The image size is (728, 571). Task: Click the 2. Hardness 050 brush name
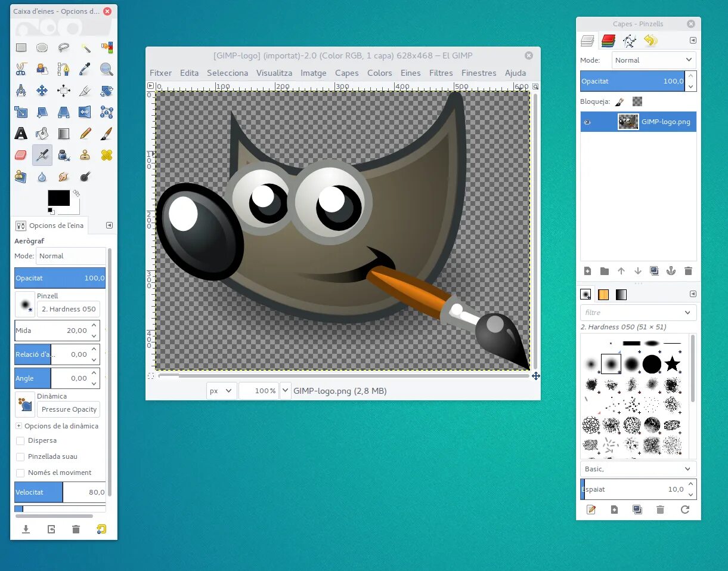click(x=69, y=309)
